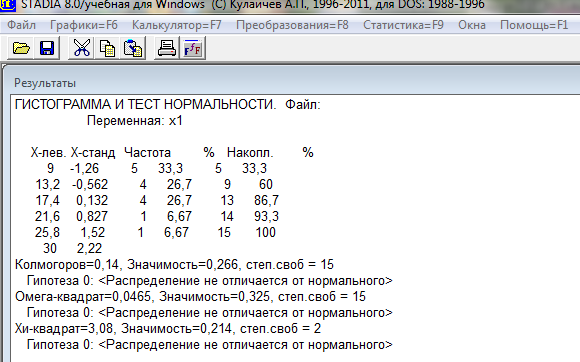The image size is (580, 362).
Task: Click the value 0,827
Action: click(x=92, y=216)
